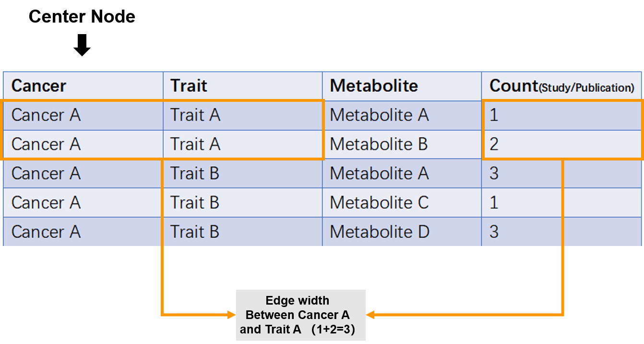
Task: Select the Metabolite B cell
Action: pyautogui.click(x=402, y=145)
